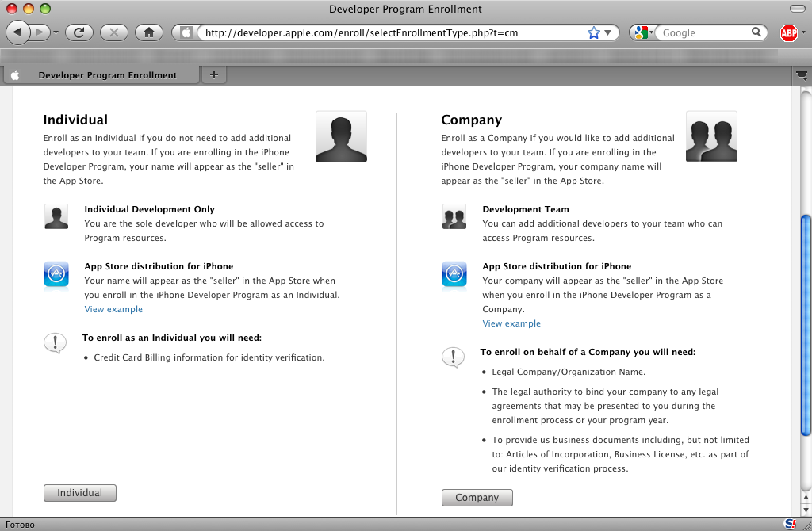Click the vertical scrollbar thumb
The image size is (812, 531).
coord(806,325)
